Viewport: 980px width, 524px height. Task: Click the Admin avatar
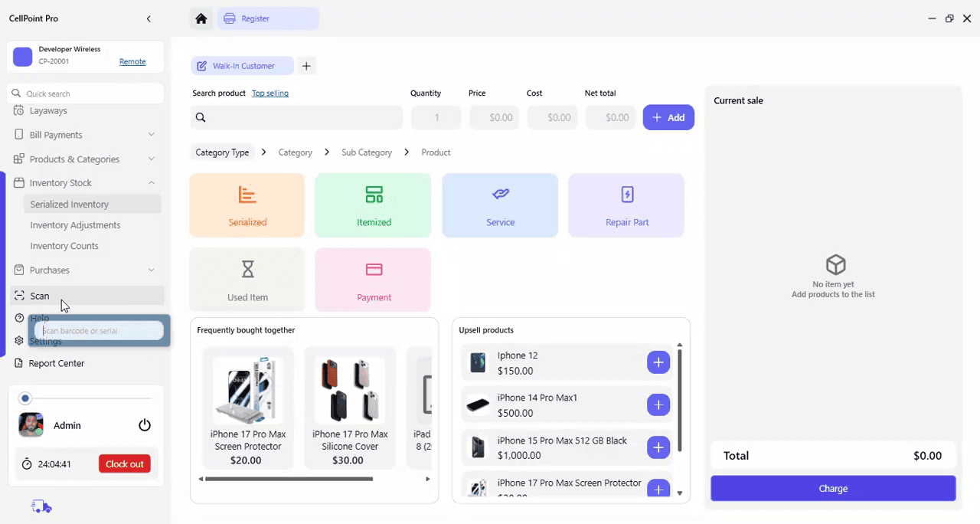tap(31, 425)
